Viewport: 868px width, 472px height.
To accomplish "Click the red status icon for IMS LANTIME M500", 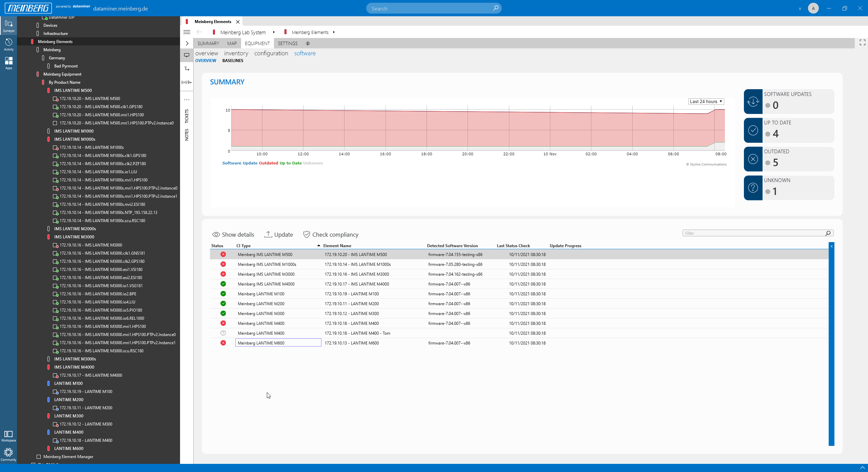I will 223,254.
